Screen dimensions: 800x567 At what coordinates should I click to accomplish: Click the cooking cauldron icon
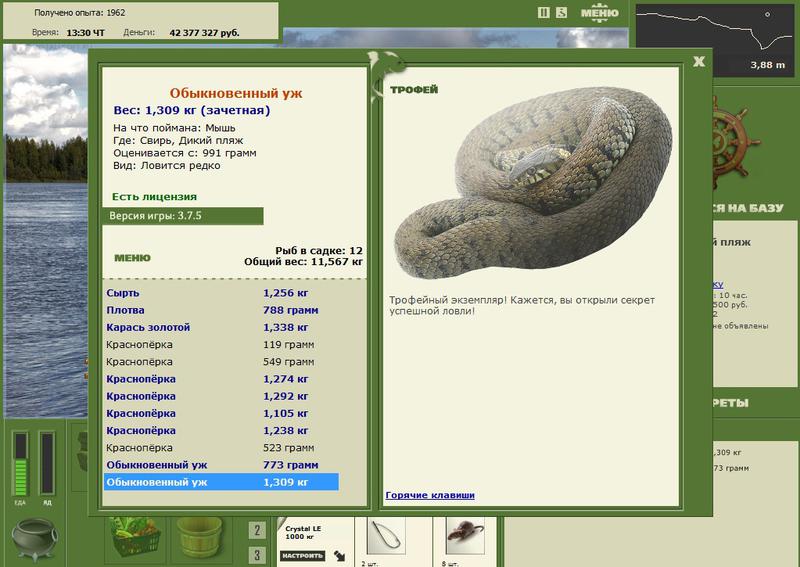35,539
